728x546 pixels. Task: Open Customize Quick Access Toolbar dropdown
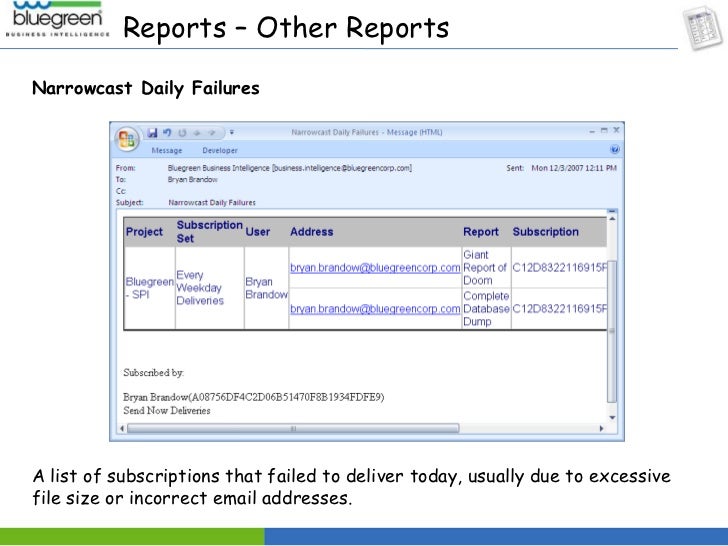pyautogui.click(x=232, y=132)
